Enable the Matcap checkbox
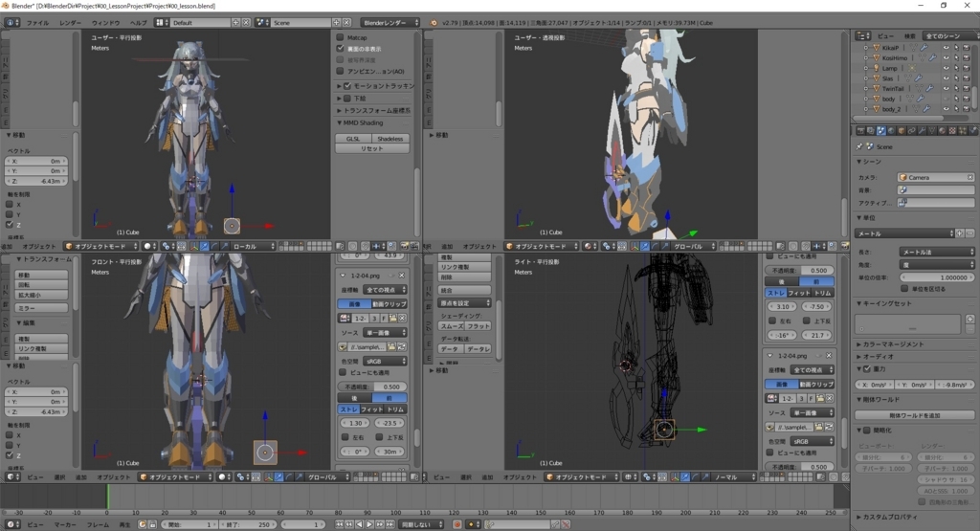The image size is (980, 531). pos(341,37)
